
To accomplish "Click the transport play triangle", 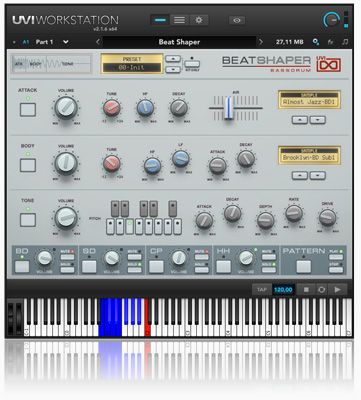I will point(337,289).
